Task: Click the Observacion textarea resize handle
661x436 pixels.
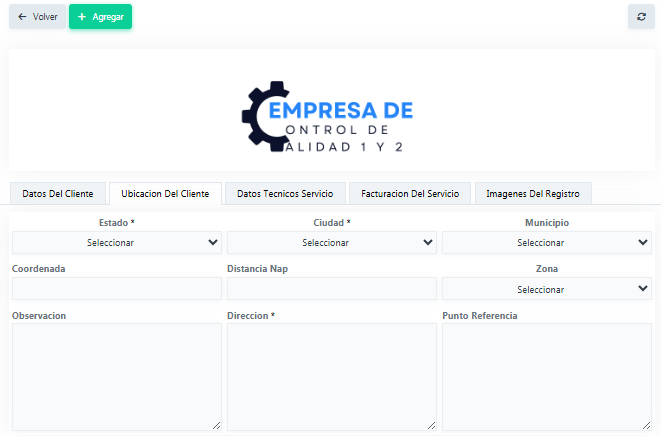Action: coord(216,425)
